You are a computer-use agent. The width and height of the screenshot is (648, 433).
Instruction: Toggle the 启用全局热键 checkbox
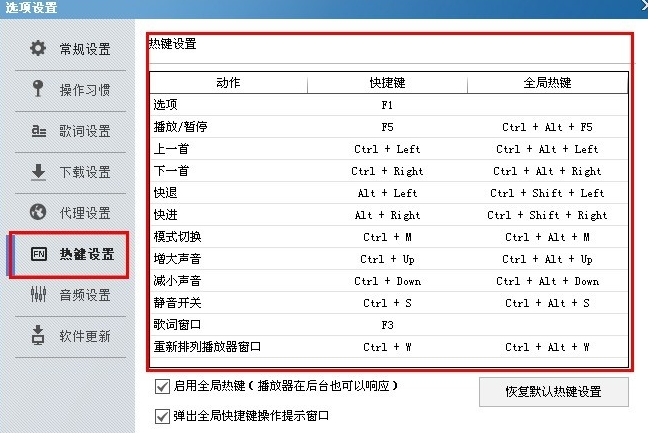tap(162, 386)
